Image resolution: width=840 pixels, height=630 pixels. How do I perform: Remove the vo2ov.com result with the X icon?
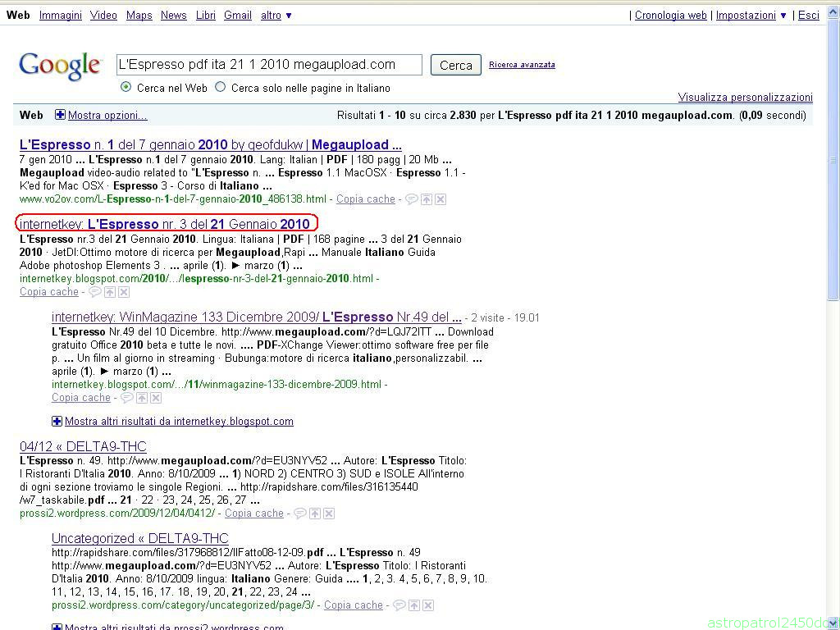point(441,199)
